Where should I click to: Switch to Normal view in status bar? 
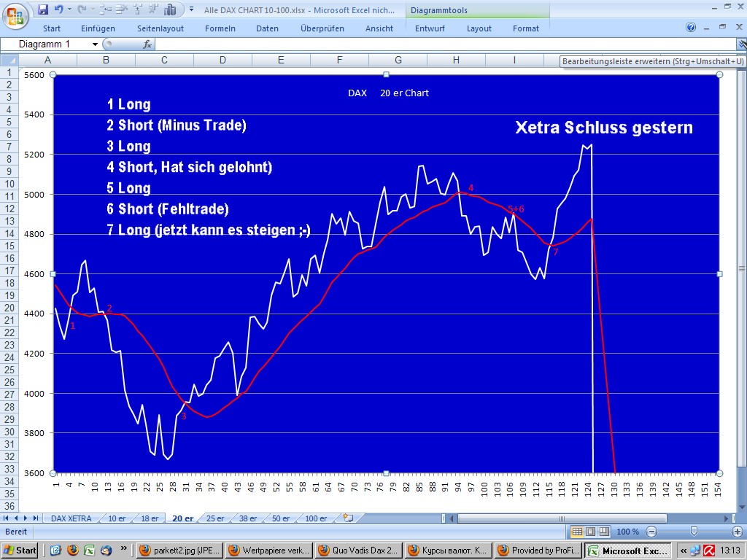point(577,532)
